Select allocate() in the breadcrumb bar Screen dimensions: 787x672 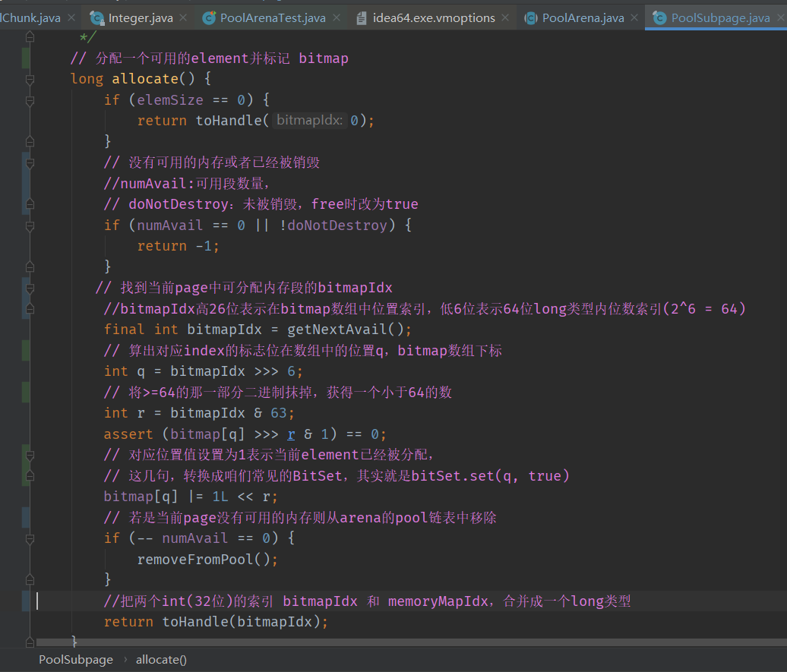pyautogui.click(x=161, y=659)
